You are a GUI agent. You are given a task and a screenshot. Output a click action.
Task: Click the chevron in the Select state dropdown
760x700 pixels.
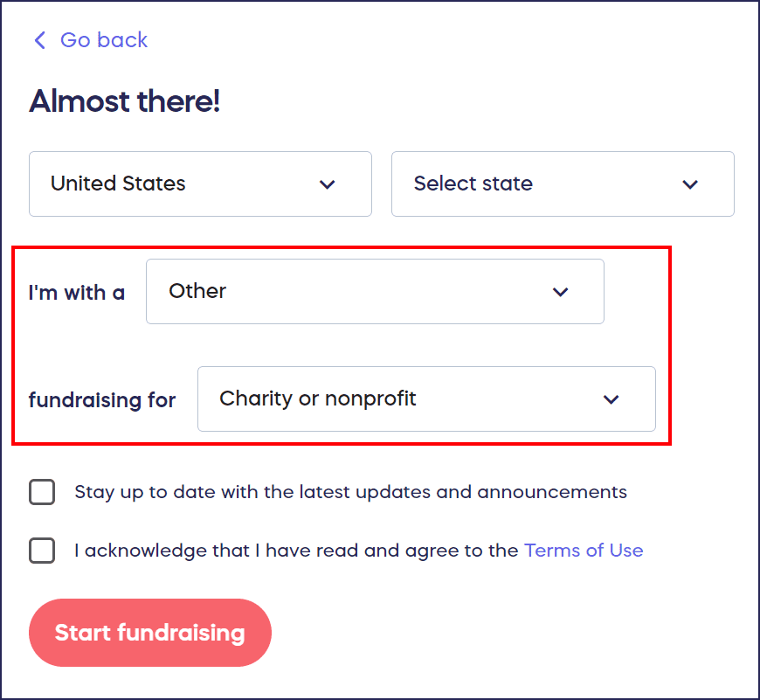[690, 184]
